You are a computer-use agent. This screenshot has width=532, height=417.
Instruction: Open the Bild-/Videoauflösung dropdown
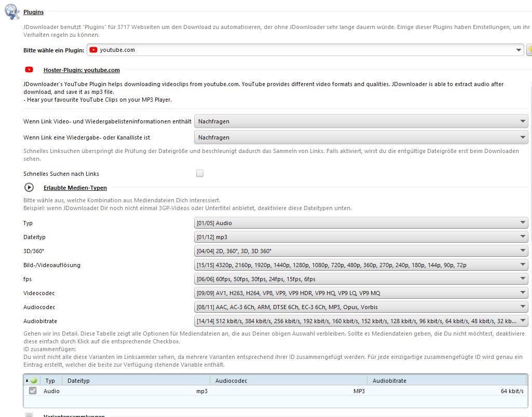coord(361,265)
